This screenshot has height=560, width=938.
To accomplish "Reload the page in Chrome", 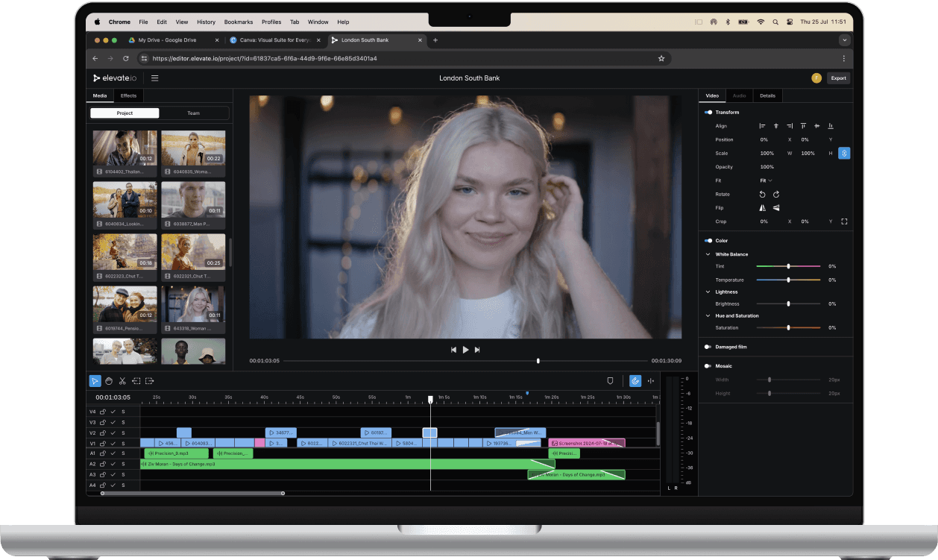I will (125, 58).
